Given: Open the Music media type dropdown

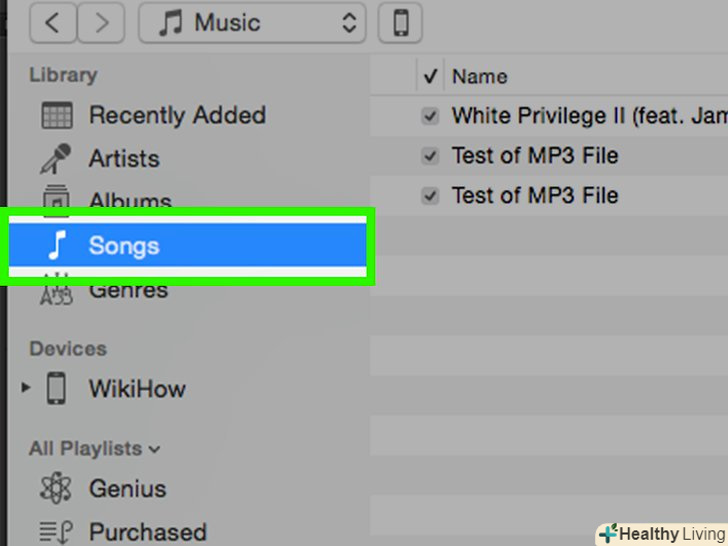Looking at the screenshot, I should (x=251, y=23).
